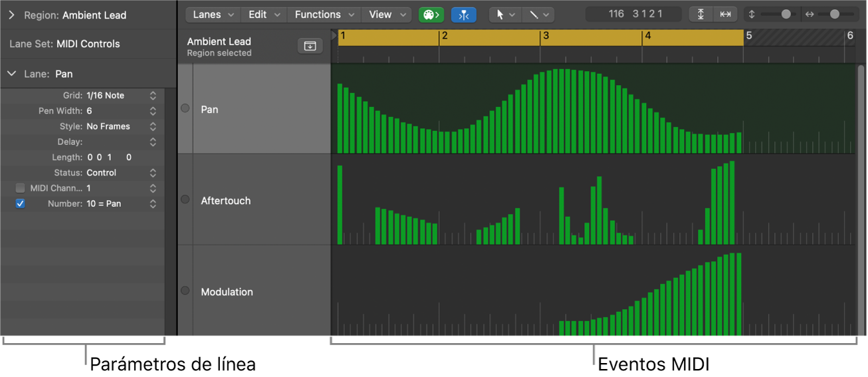The width and height of the screenshot is (868, 377).
Task: Toggle the blue Catch Playhead button
Action: (x=463, y=15)
